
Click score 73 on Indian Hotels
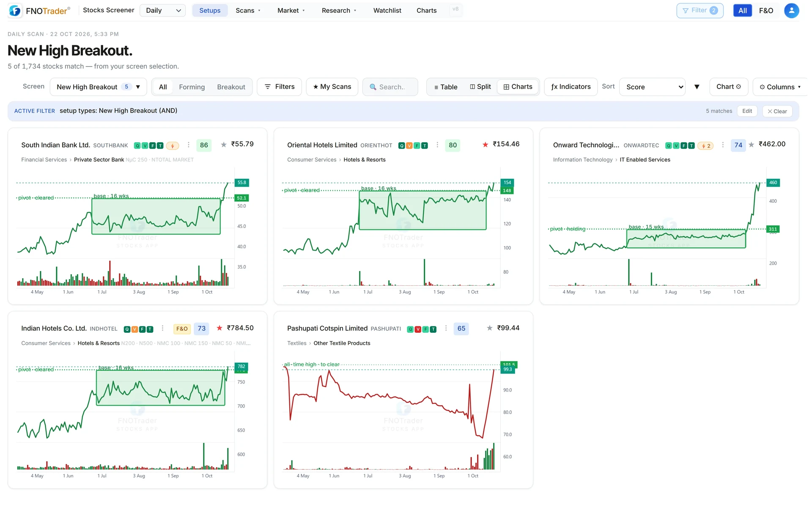pyautogui.click(x=202, y=329)
